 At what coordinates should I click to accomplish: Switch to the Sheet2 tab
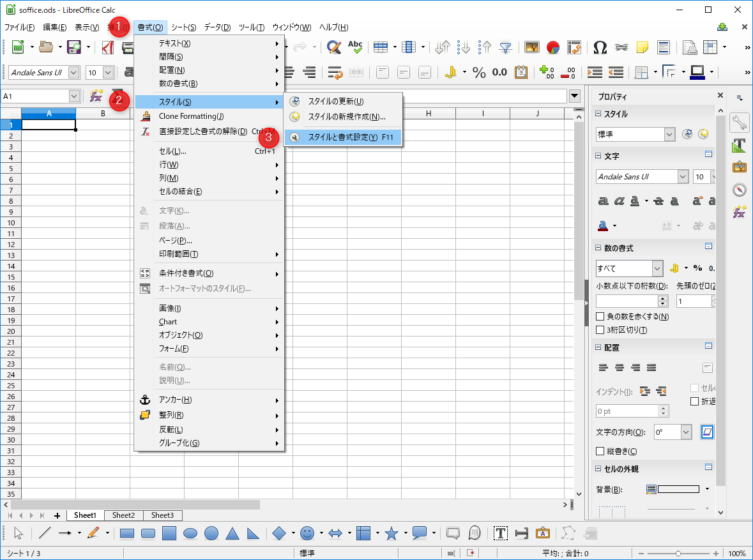click(x=124, y=515)
